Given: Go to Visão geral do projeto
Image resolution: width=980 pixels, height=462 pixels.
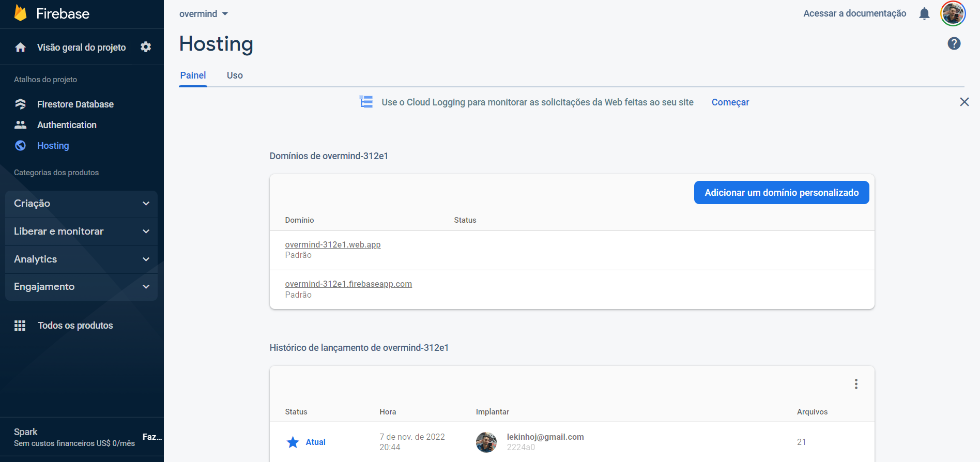Looking at the screenshot, I should point(81,48).
